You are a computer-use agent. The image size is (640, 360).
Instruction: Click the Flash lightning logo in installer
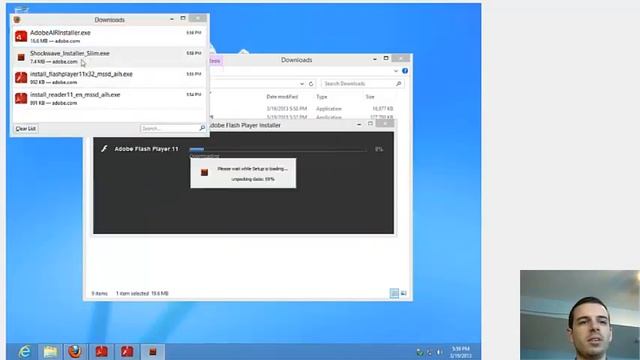(104, 149)
